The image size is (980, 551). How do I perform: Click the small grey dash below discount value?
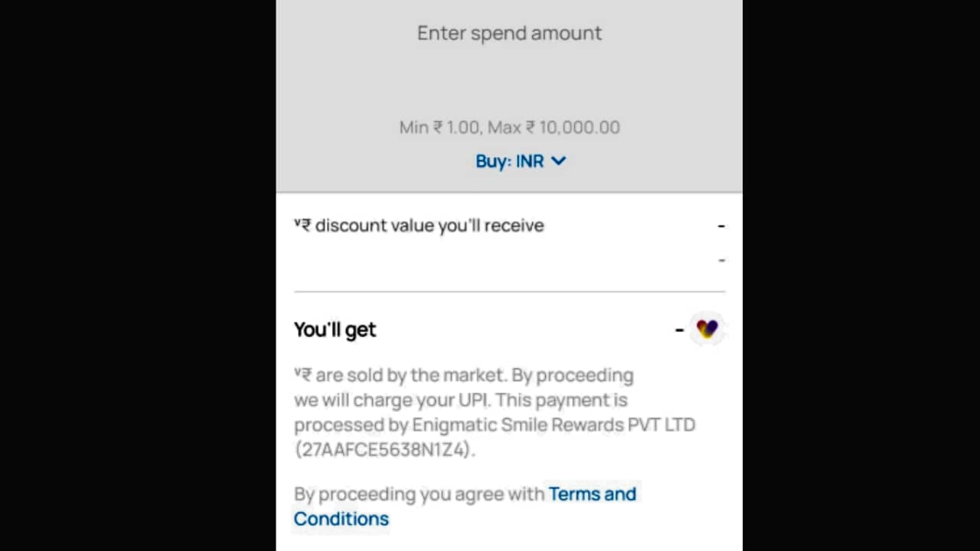point(721,260)
